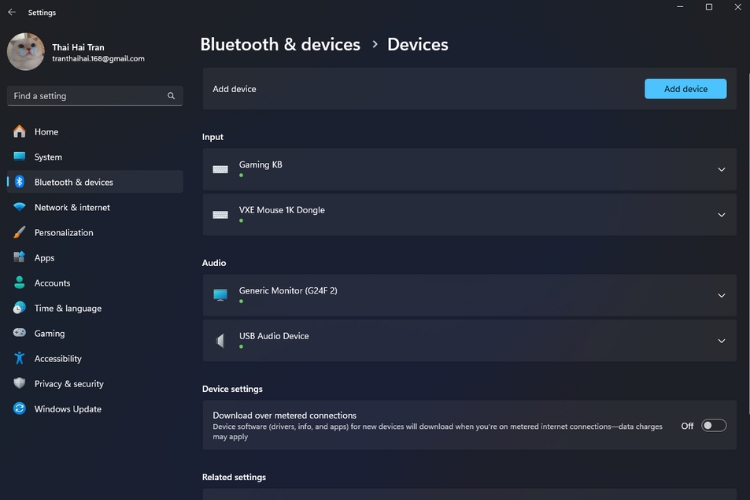
Task: Select Time & language in sidebar
Action: [x=67, y=308]
